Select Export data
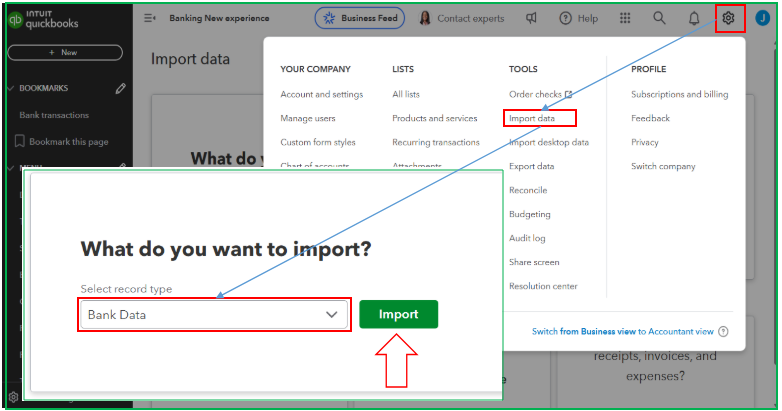The image size is (782, 411). [x=532, y=166]
